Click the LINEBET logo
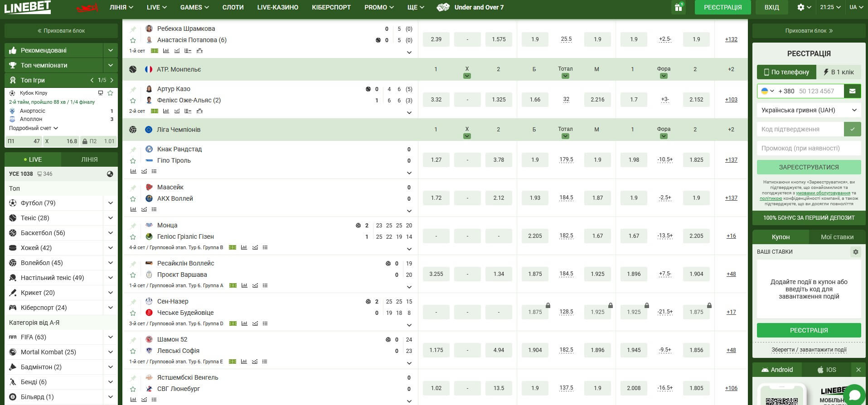This screenshot has width=868, height=405. pos(28,7)
